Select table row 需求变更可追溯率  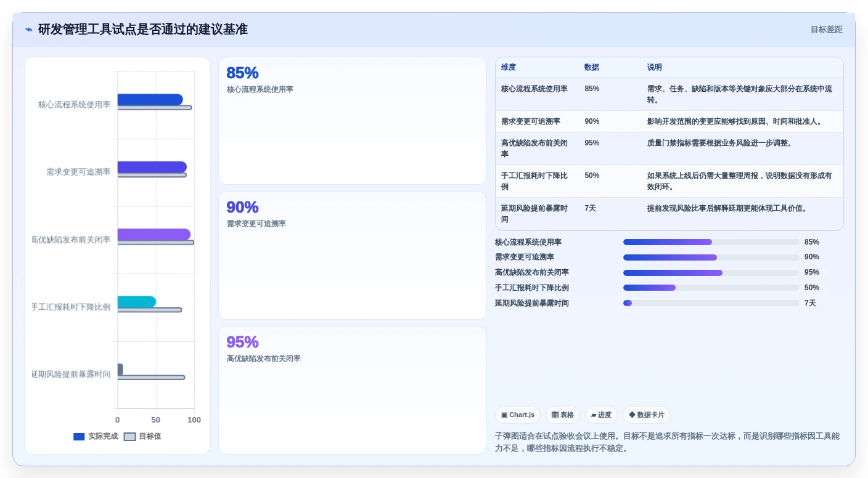[669, 121]
